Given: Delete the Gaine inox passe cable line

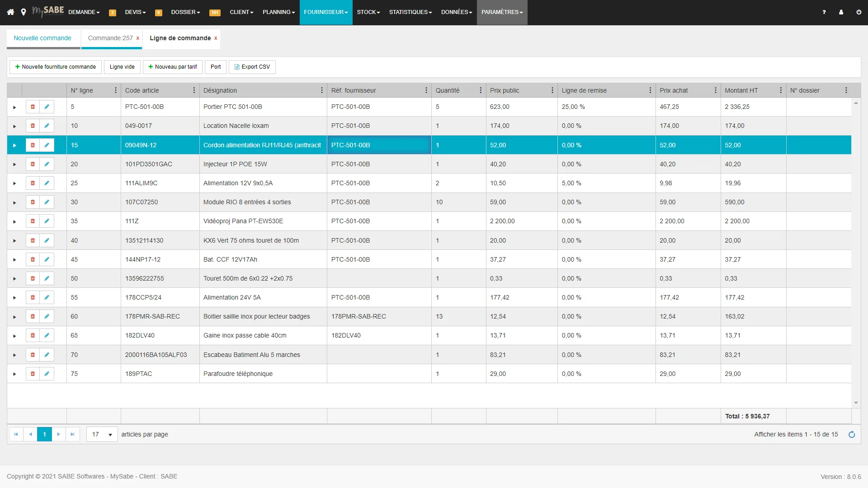Looking at the screenshot, I should 33,335.
